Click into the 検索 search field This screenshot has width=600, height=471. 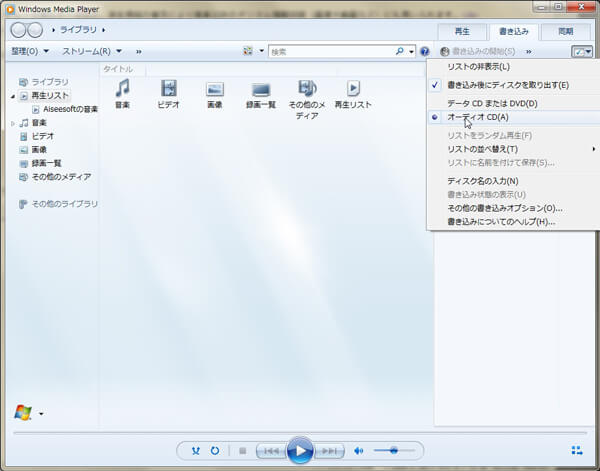tap(332, 51)
